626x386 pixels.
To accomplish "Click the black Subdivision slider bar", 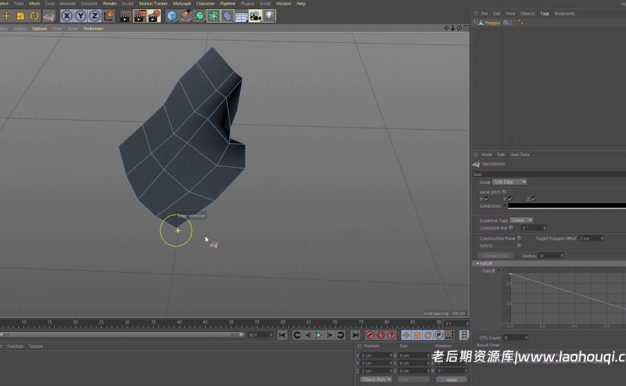I will click(567, 206).
